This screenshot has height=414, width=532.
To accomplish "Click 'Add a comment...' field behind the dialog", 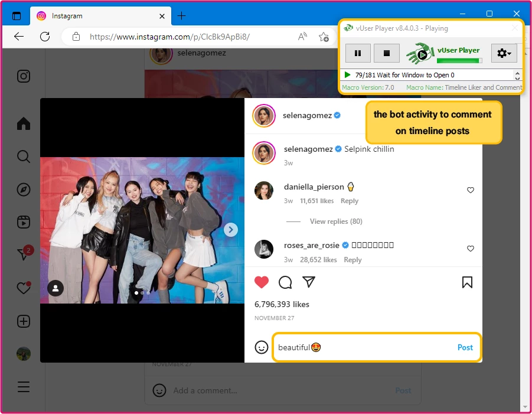I will pos(205,390).
